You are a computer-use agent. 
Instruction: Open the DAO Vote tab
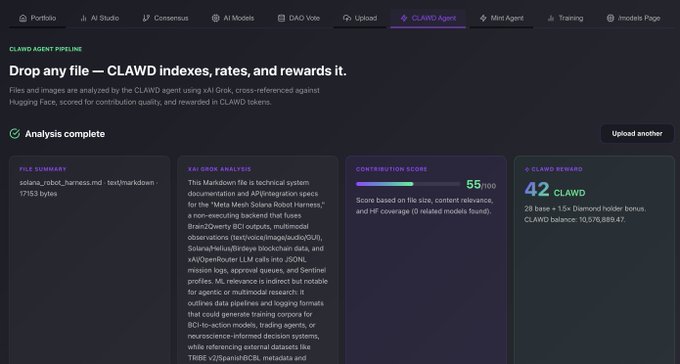coord(298,18)
